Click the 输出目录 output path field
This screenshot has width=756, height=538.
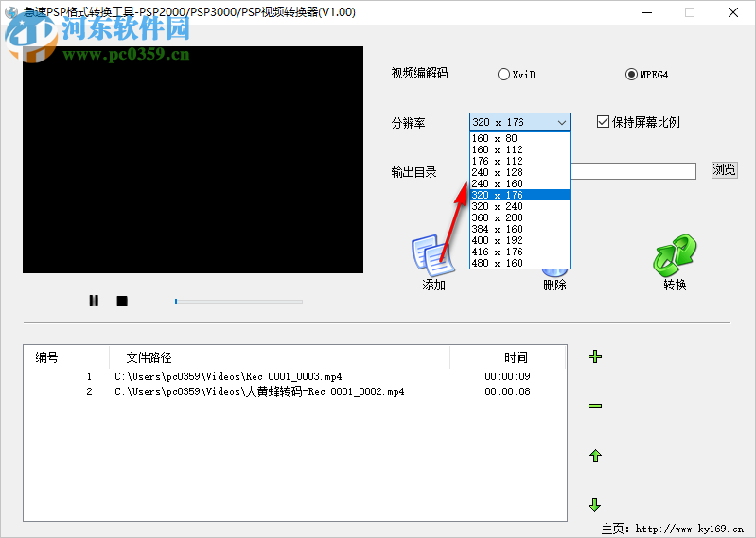coord(633,171)
